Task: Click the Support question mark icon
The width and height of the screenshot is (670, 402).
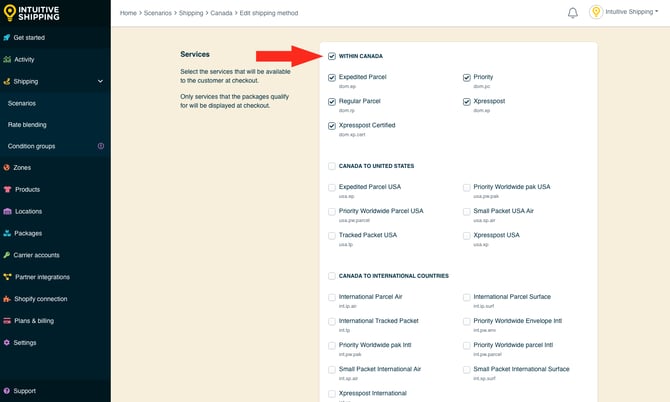Action: (x=6, y=391)
